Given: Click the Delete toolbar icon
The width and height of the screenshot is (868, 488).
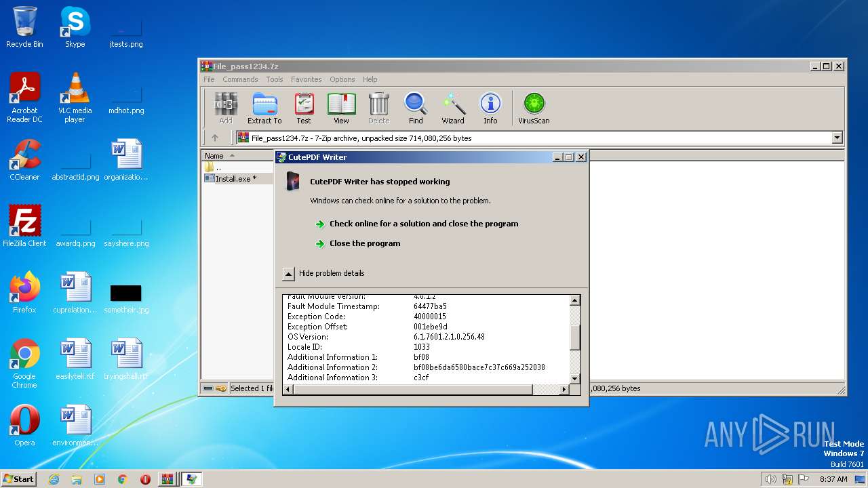Looking at the screenshot, I should [x=378, y=108].
